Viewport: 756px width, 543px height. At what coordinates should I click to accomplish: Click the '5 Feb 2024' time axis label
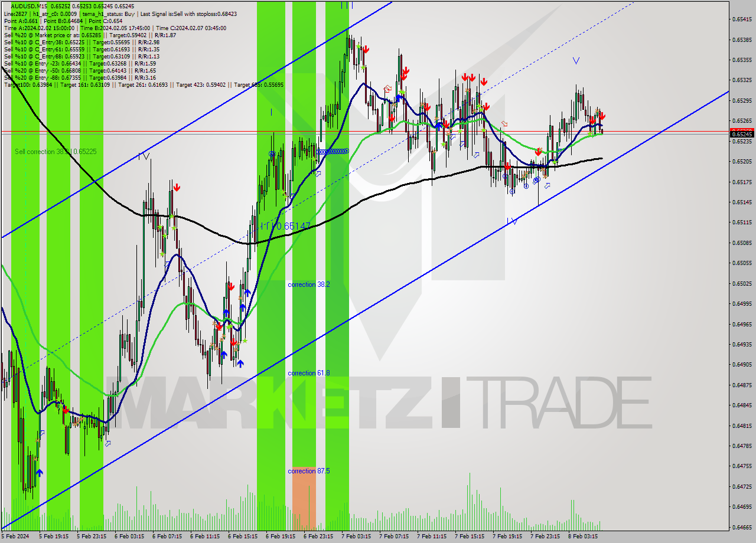point(15,537)
